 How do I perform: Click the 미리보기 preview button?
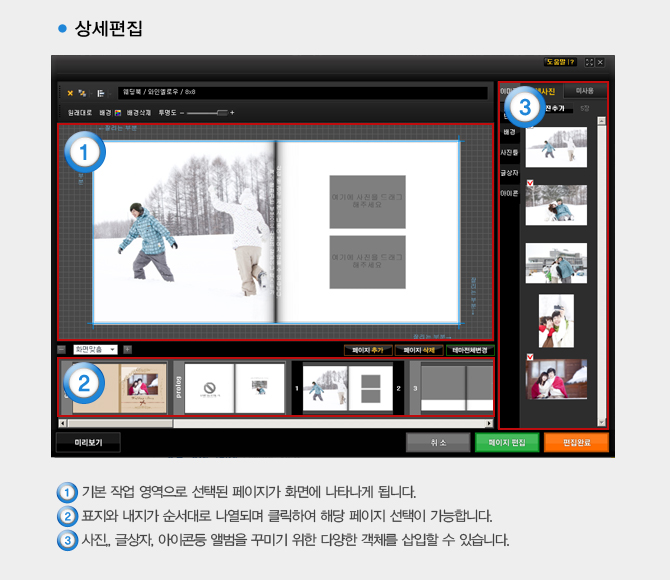click(87, 441)
